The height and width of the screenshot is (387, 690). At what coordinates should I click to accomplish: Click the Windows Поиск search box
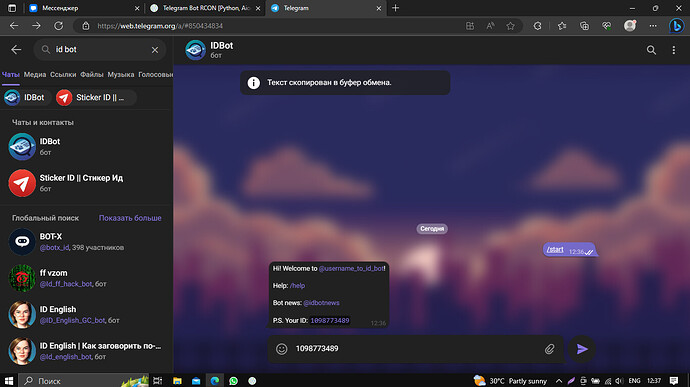[84, 381]
